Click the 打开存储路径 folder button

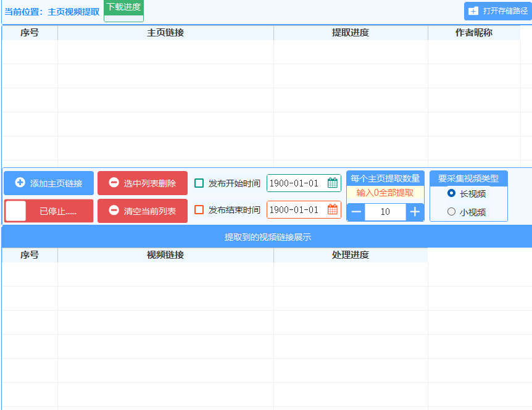(497, 11)
